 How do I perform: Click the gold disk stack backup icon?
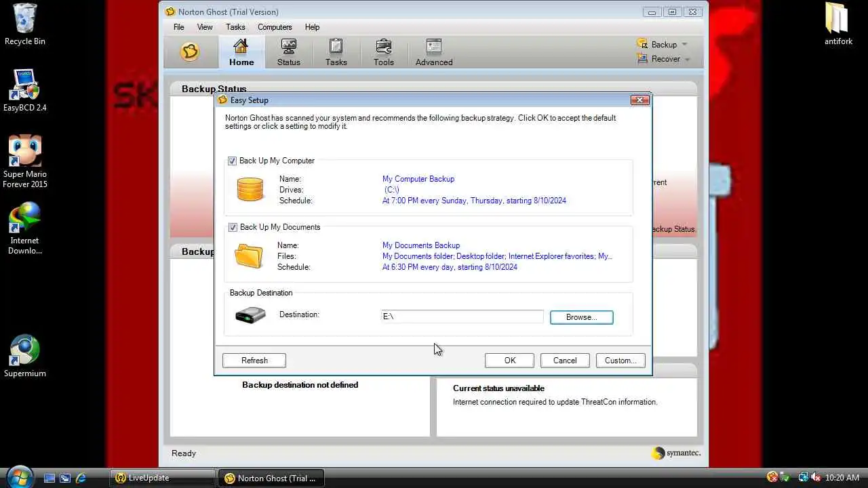(250, 190)
